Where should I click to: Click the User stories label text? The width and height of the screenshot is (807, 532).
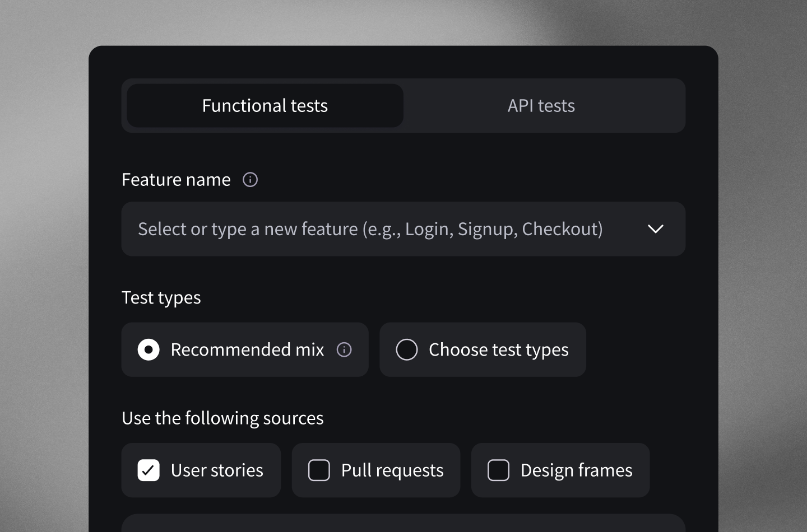tap(217, 470)
